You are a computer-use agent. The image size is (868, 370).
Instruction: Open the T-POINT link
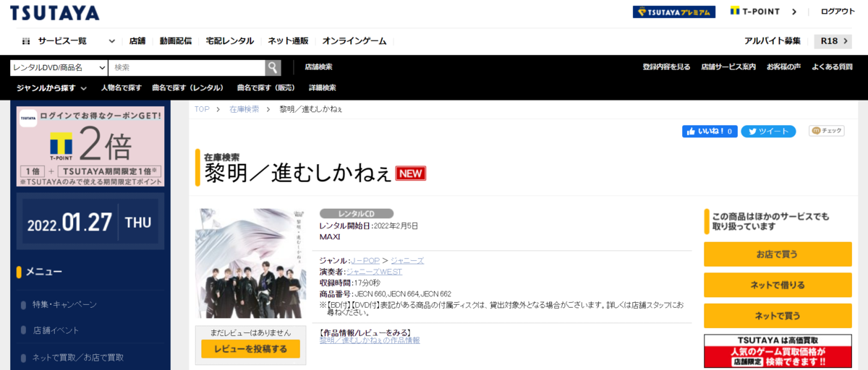(x=757, y=12)
